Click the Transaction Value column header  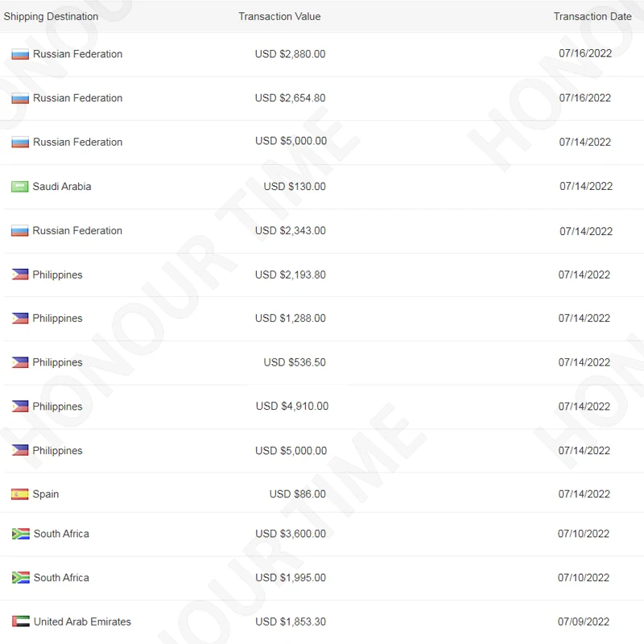(279, 16)
